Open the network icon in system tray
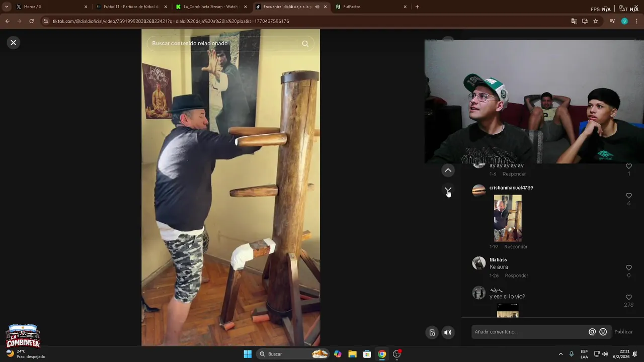Screen dimensions: 644x362 (597, 354)
